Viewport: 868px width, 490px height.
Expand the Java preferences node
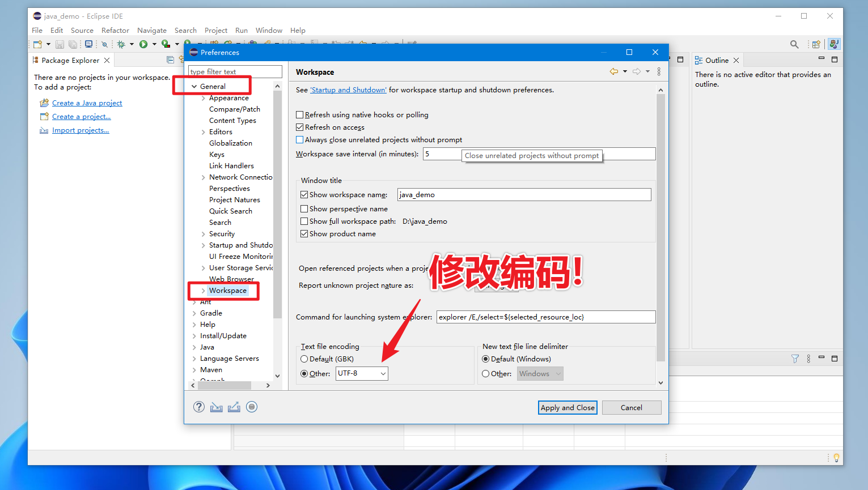tap(194, 347)
